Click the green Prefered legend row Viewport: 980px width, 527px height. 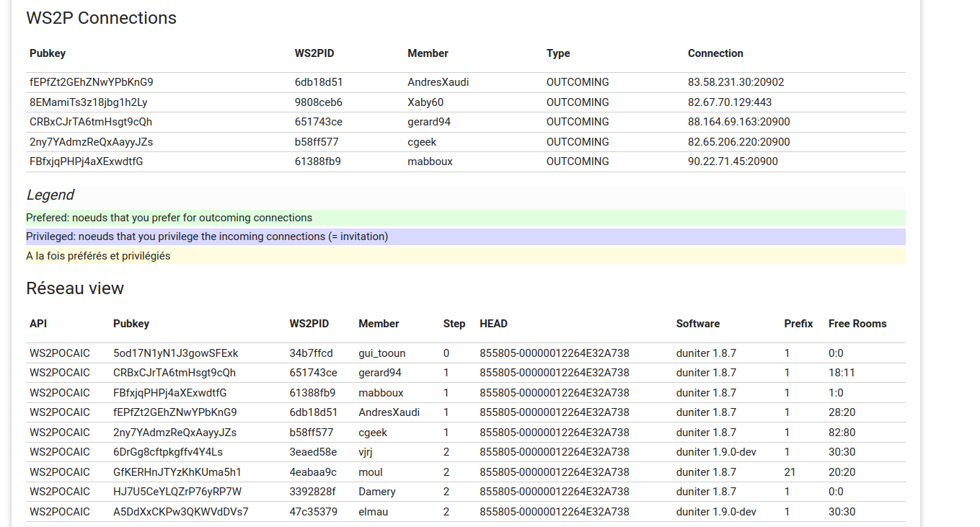tap(466, 218)
